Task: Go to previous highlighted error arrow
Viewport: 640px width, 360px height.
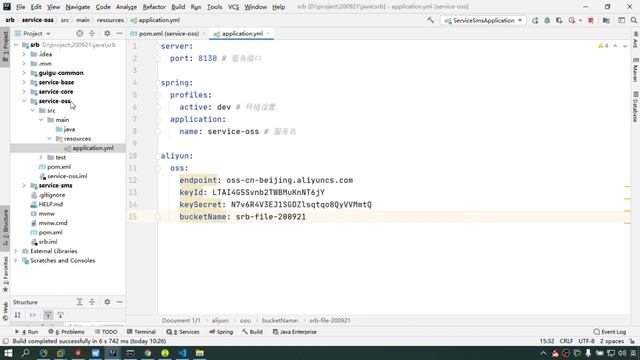Action: tap(615, 46)
